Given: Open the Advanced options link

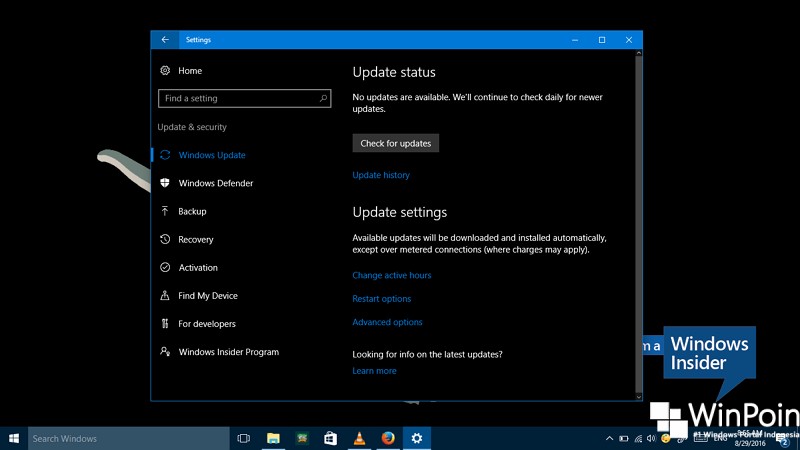Looking at the screenshot, I should pos(387,322).
